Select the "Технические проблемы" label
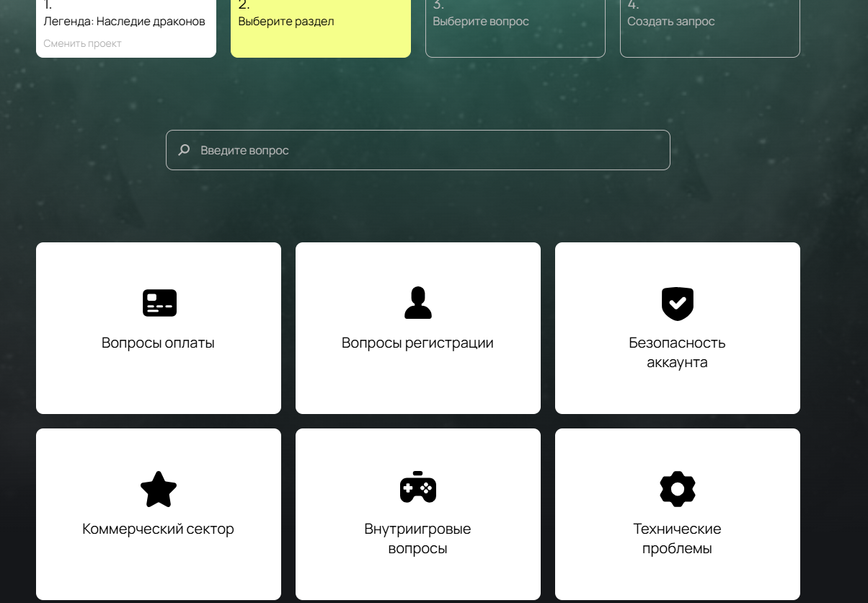868x603 pixels. (677, 539)
